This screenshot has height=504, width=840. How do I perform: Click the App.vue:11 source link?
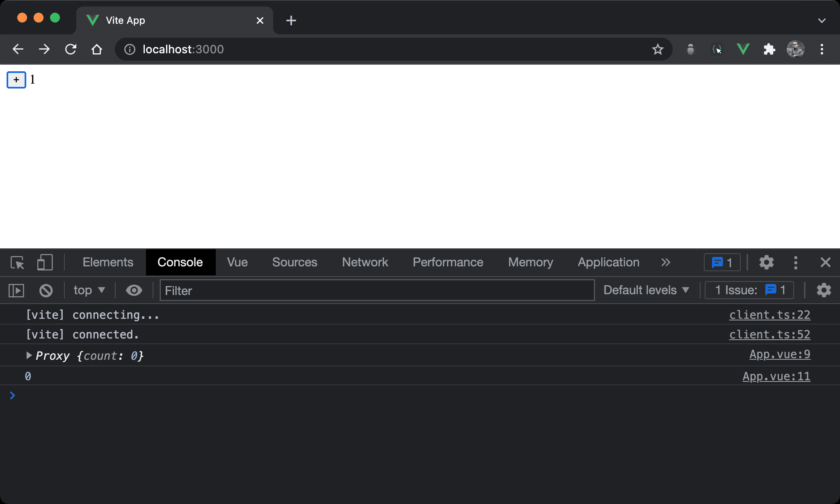776,376
